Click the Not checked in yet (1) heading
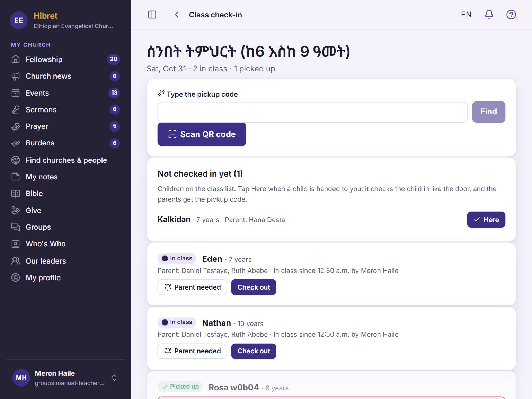This screenshot has height=399, width=532. 200,174
